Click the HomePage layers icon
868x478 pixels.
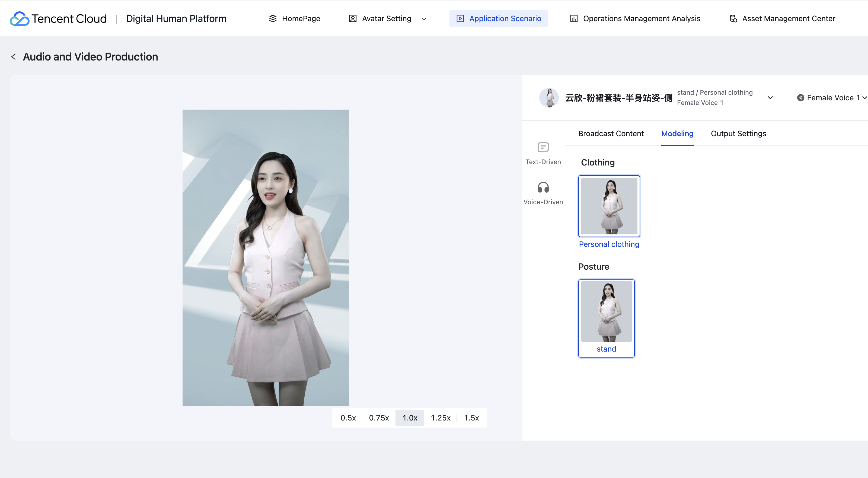click(x=273, y=18)
